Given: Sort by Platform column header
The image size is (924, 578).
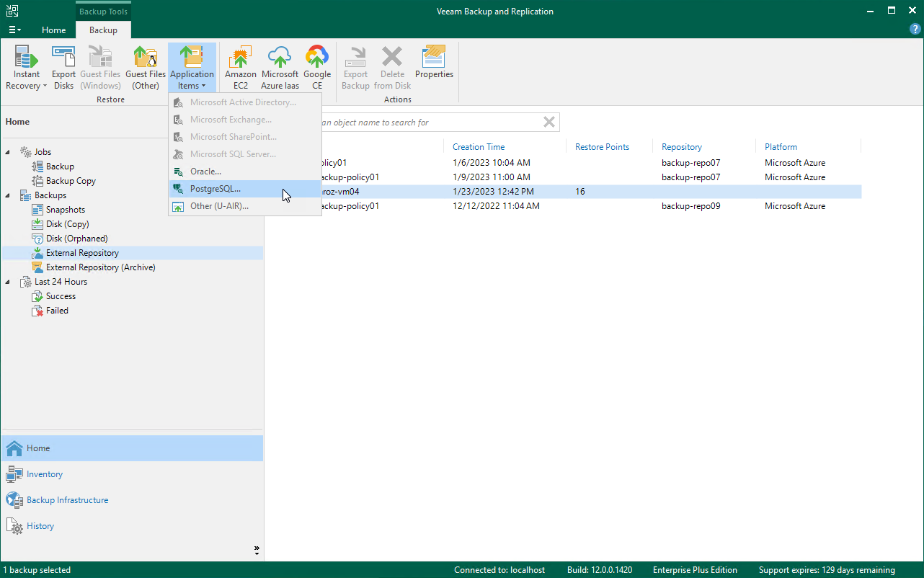Looking at the screenshot, I should 781,147.
